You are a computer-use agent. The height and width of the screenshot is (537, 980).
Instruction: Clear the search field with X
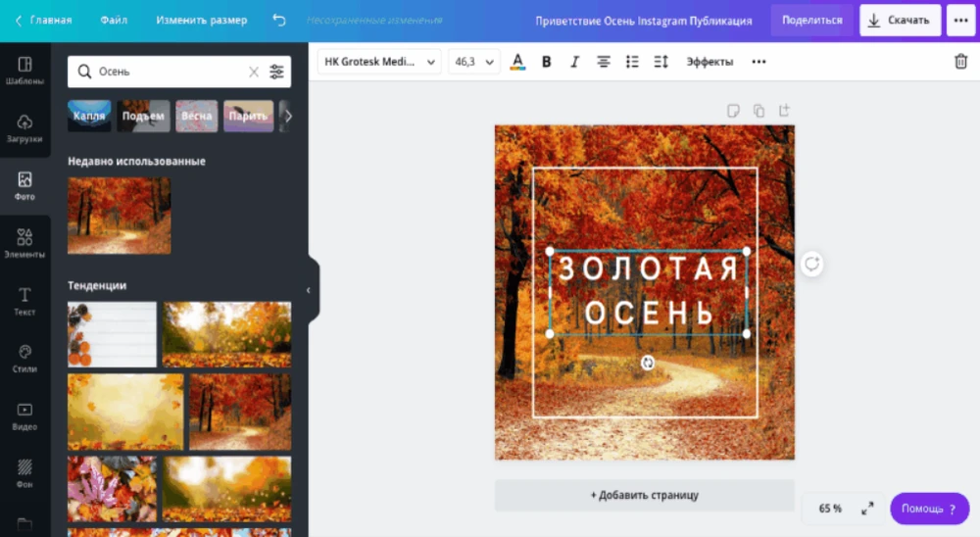click(x=253, y=72)
